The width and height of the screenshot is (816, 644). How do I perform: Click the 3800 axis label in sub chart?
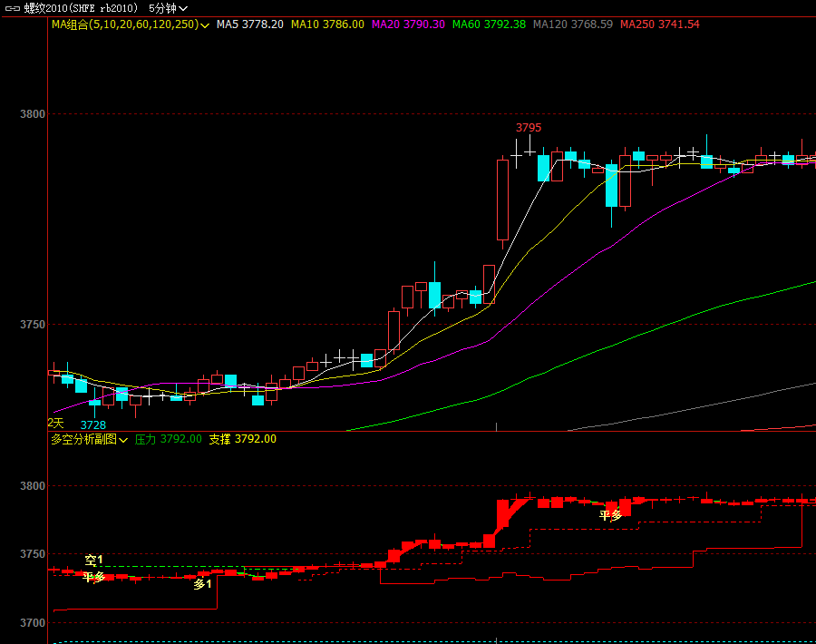pos(33,486)
